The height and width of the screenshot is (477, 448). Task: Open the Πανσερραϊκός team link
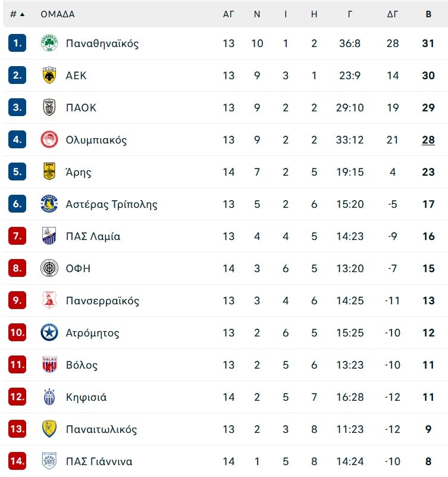pos(102,301)
